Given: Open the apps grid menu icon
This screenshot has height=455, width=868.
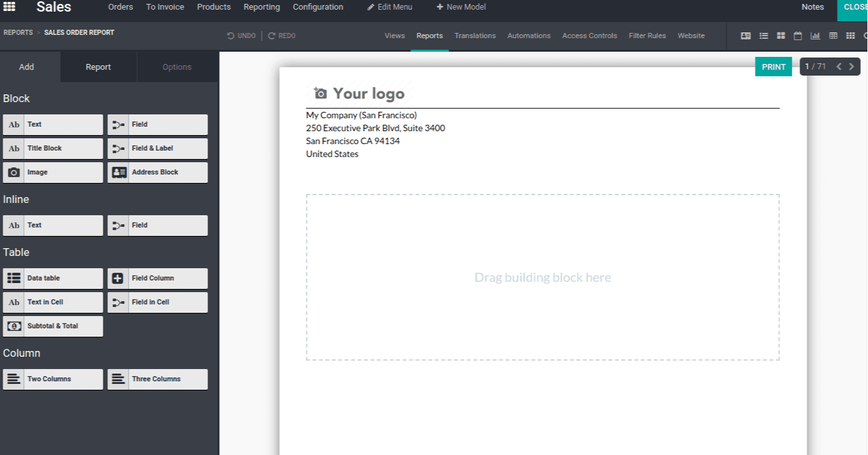Looking at the screenshot, I should coord(10,7).
